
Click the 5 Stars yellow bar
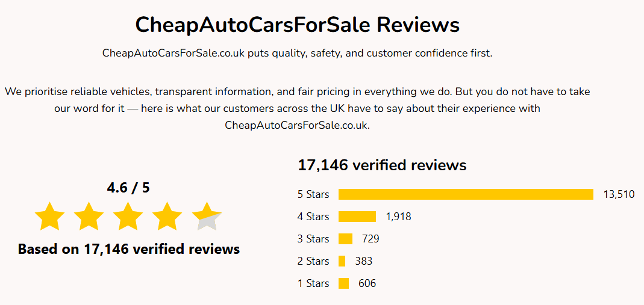click(466, 194)
